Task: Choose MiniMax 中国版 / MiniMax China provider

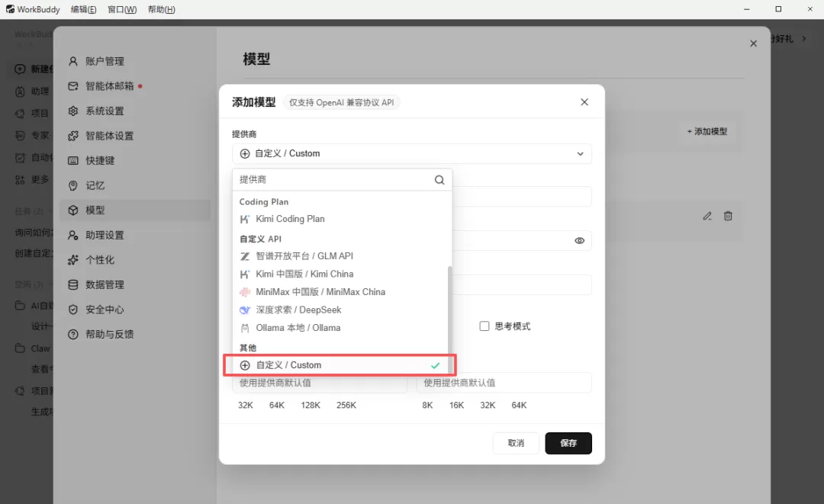Action: [340, 292]
